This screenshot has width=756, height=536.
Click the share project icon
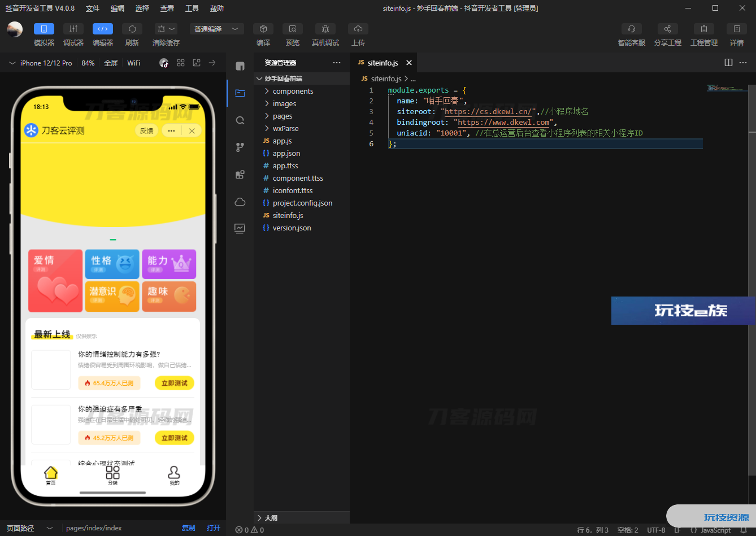(668, 29)
